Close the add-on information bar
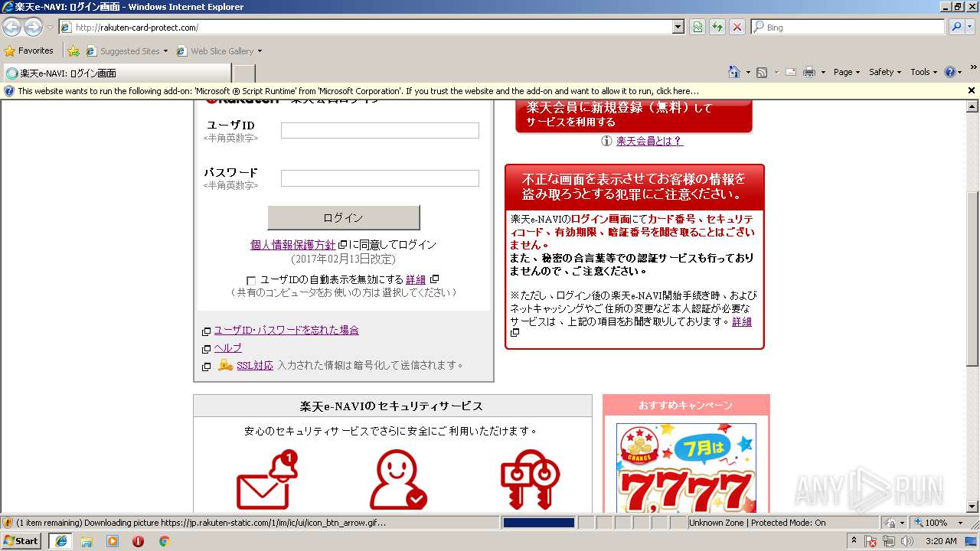Image resolution: width=980 pixels, height=551 pixels. 972,90
